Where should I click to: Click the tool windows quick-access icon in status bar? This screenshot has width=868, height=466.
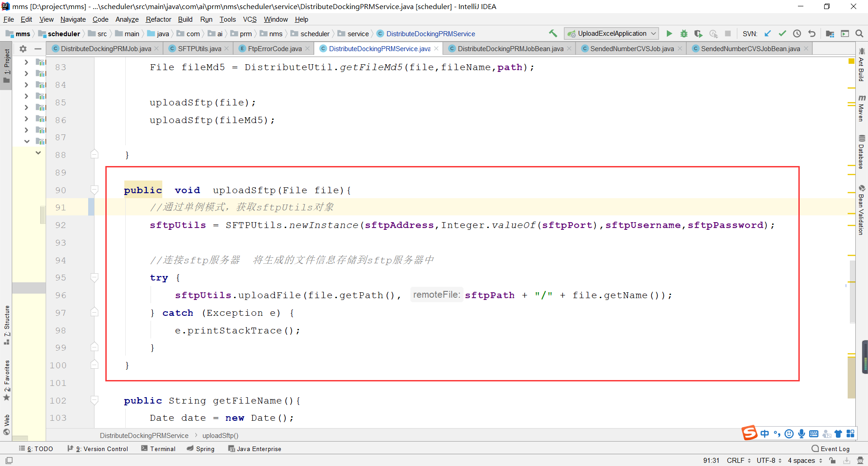9,461
